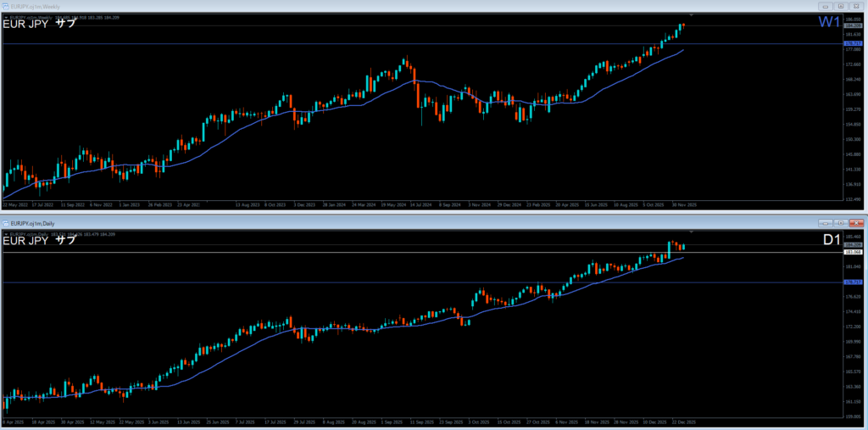Click the Daily chart window icon
Viewport: 868px width, 430px height.
point(8,222)
